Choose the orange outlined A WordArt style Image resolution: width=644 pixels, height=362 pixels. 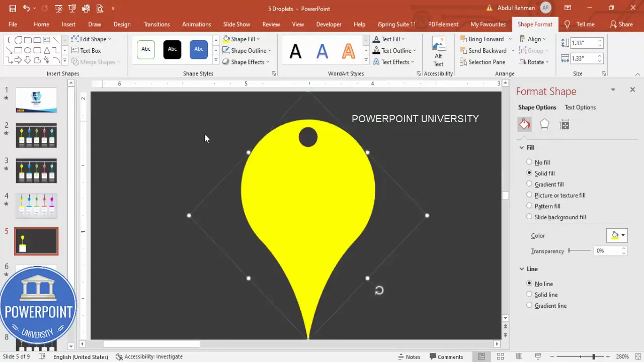pyautogui.click(x=348, y=50)
